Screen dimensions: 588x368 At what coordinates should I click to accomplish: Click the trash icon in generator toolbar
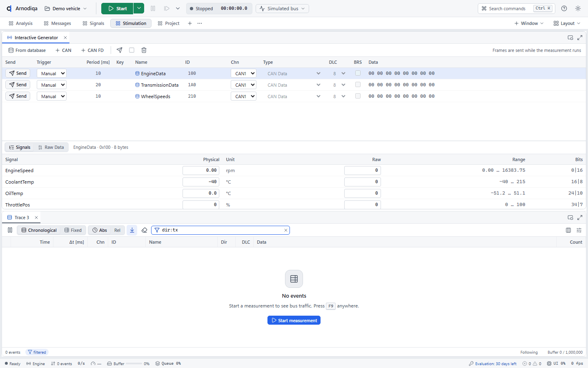pos(144,50)
